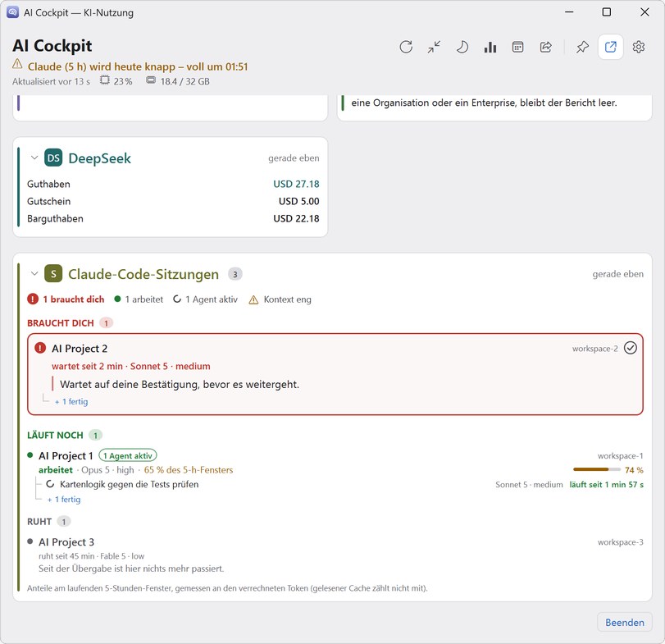Expand '+ 1 fertig' under AI Project 1
Image resolution: width=665 pixels, height=644 pixels.
(64, 500)
